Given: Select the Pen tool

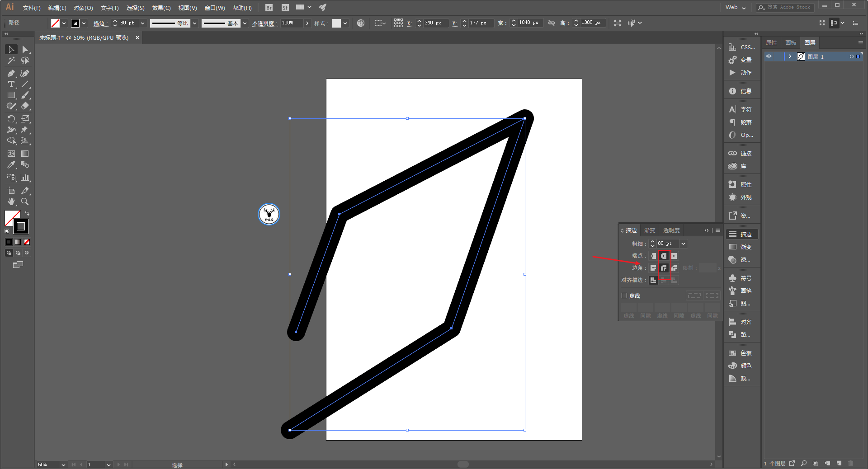Looking at the screenshot, I should [11, 73].
